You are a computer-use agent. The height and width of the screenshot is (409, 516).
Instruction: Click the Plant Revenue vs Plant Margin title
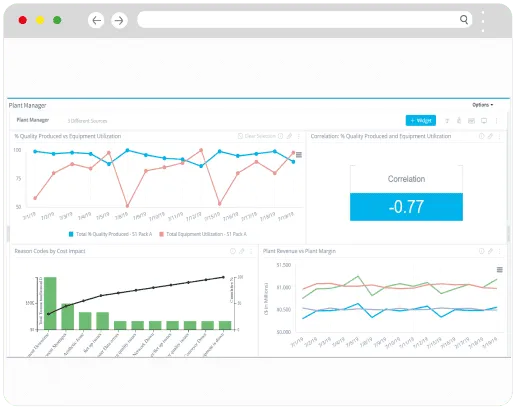click(x=299, y=251)
